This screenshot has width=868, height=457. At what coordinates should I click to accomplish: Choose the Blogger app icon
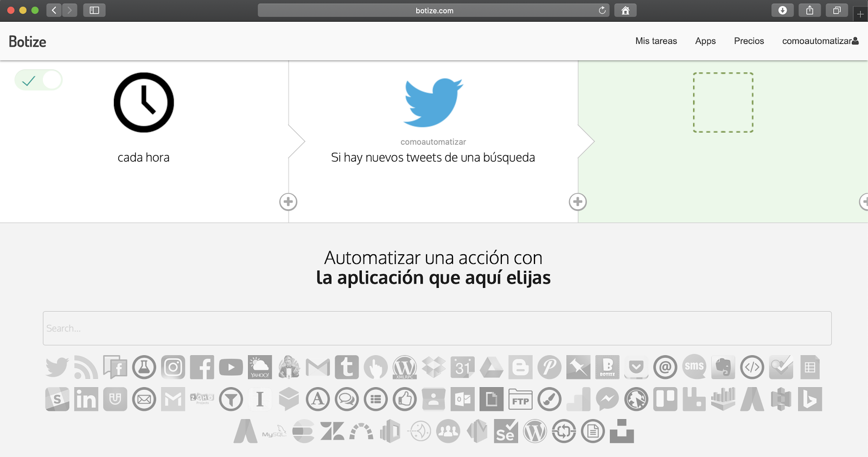(521, 367)
